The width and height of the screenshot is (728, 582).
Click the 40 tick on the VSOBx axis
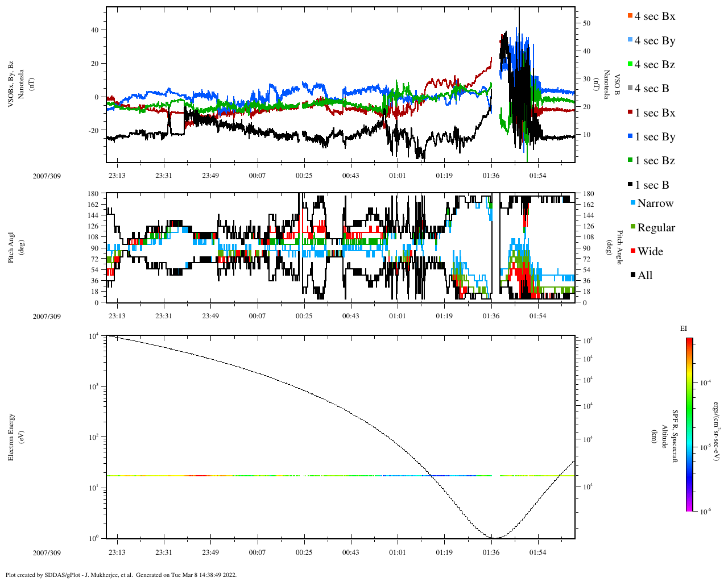click(96, 30)
